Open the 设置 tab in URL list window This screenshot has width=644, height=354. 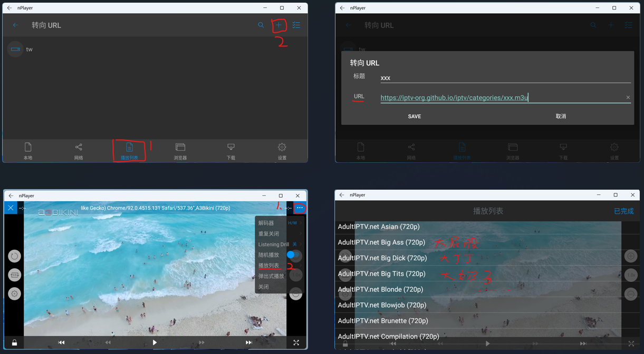[282, 151]
